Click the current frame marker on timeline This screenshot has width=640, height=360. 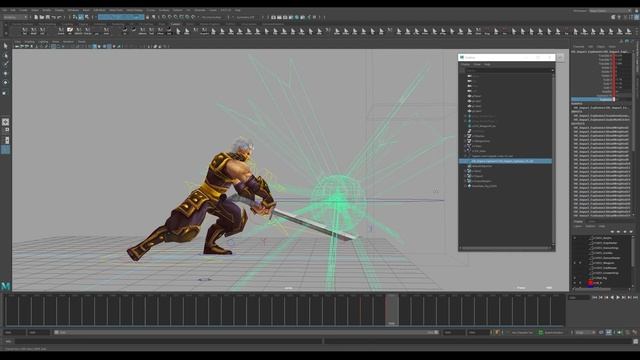pyautogui.click(x=392, y=309)
